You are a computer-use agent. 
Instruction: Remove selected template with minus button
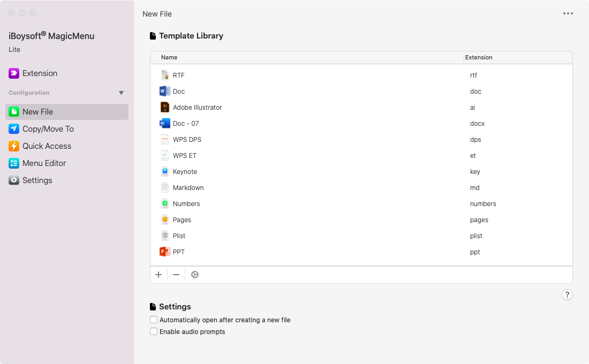click(x=176, y=275)
